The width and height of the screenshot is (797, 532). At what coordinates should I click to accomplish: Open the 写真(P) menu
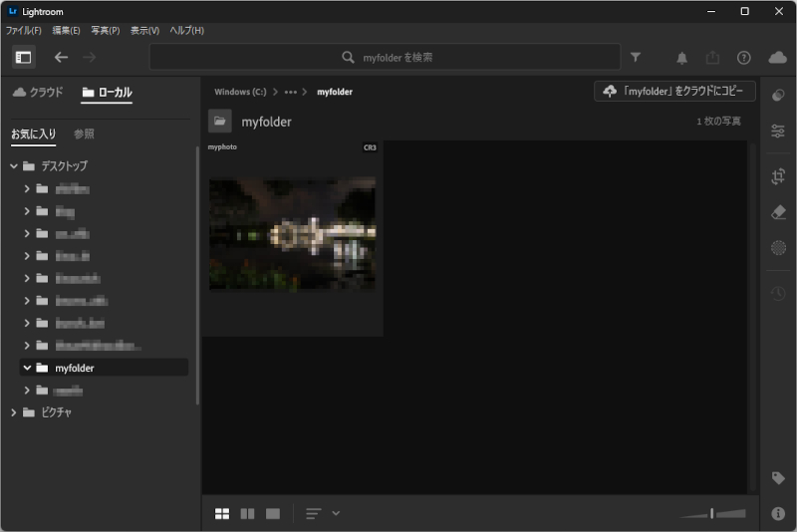point(106,31)
